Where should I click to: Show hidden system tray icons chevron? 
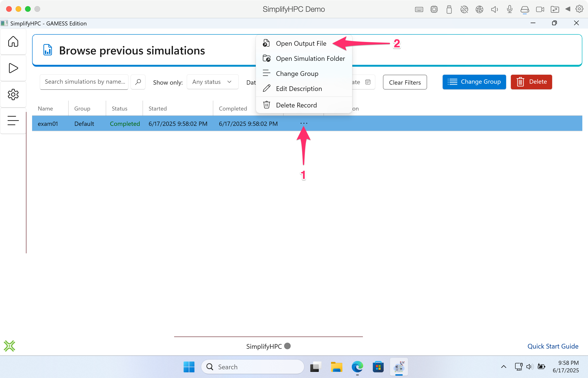click(504, 367)
